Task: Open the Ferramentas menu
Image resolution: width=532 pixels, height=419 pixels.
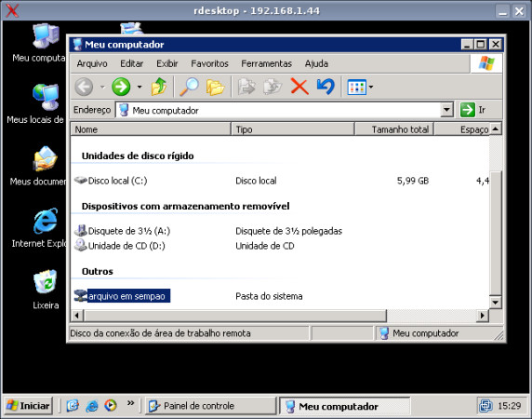Action: click(x=266, y=63)
